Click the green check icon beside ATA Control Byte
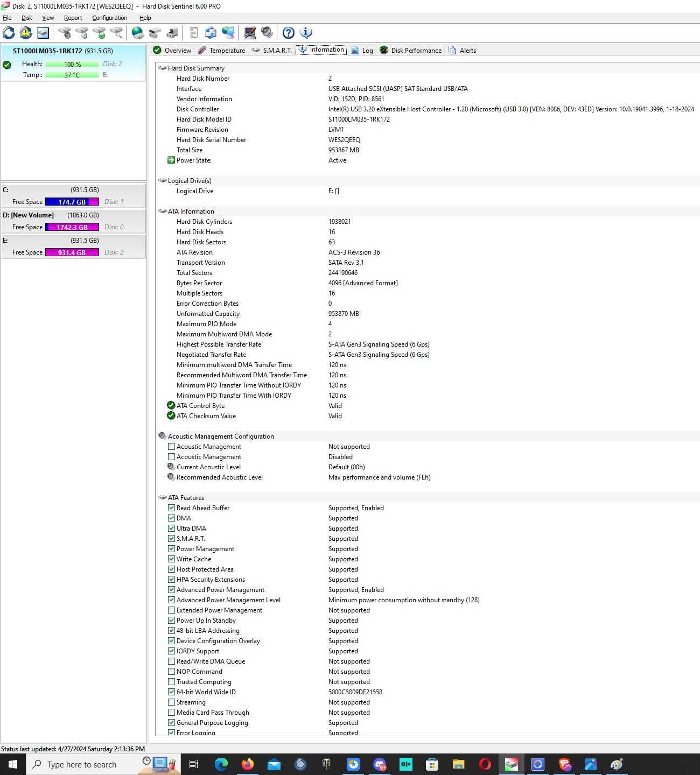Image resolution: width=700 pixels, height=775 pixels. [x=171, y=405]
